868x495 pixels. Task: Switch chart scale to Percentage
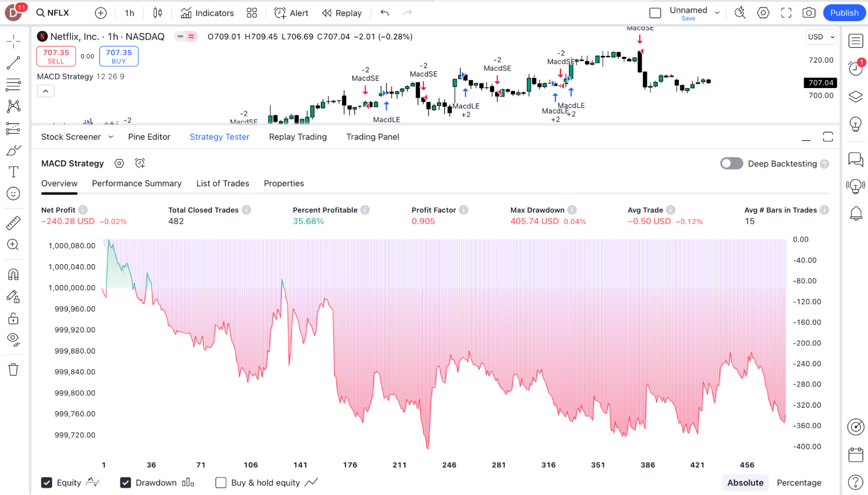[799, 483]
